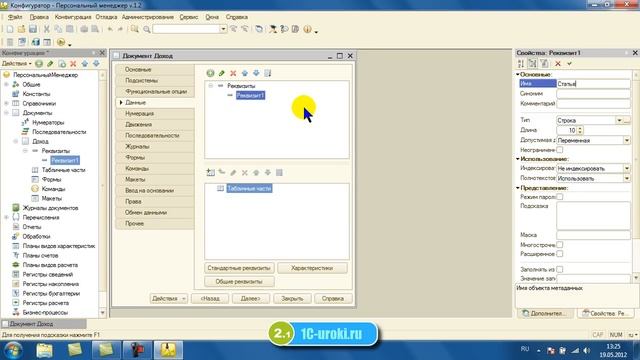The height and width of the screenshot is (360, 640).
Task: Open the File Explorer taskbar icon
Action: pos(44,350)
